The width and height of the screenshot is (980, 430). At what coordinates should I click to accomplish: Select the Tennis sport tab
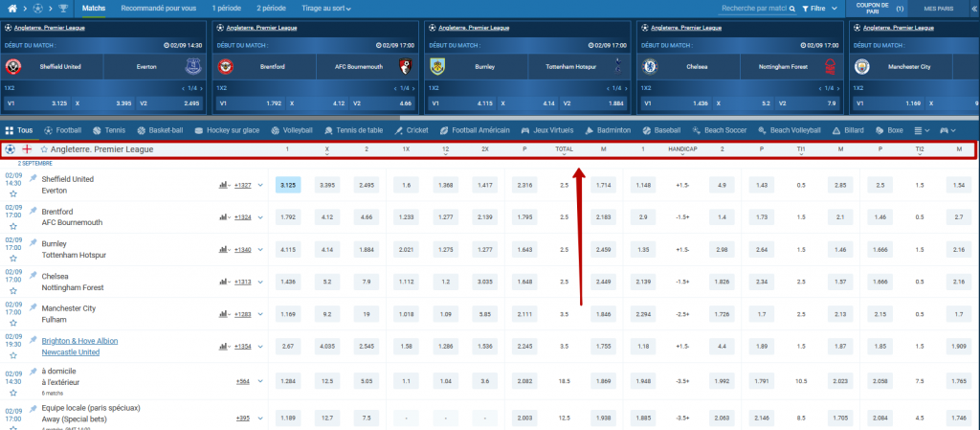click(109, 130)
